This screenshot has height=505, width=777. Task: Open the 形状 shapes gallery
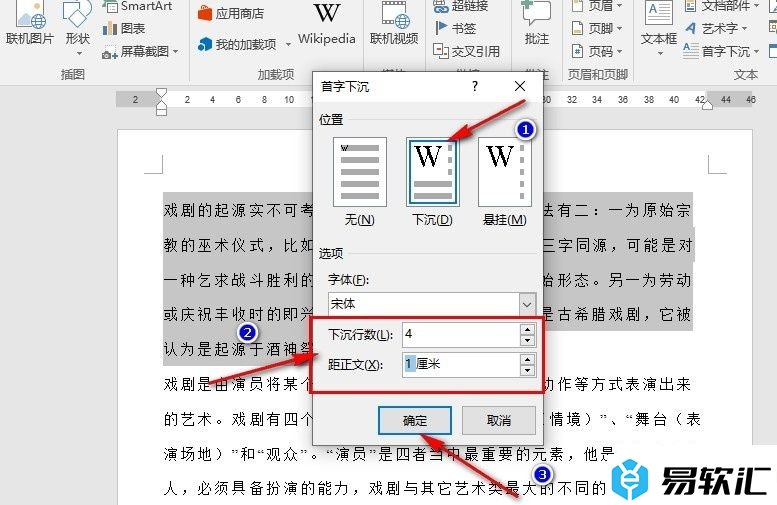click(77, 25)
